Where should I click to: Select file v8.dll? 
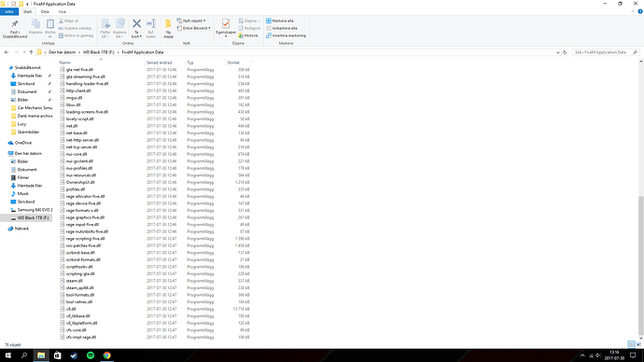click(x=71, y=309)
